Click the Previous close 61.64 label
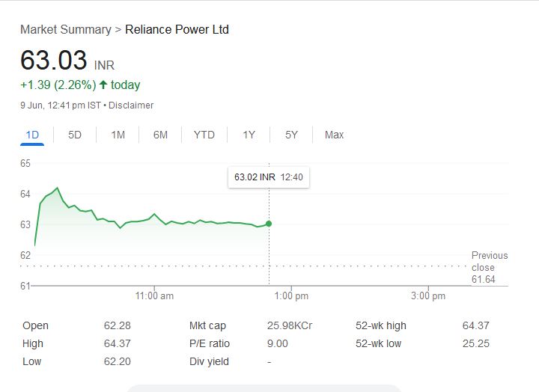 489,267
